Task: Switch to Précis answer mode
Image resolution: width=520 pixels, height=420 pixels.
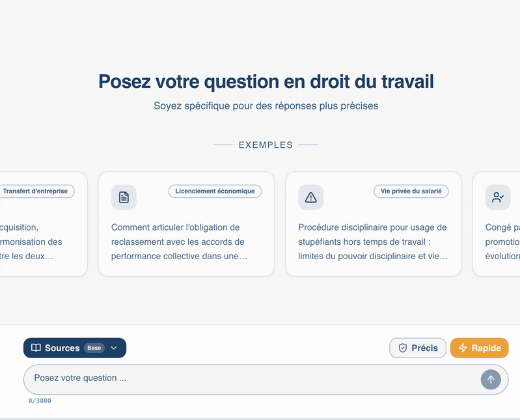Action: click(x=418, y=348)
